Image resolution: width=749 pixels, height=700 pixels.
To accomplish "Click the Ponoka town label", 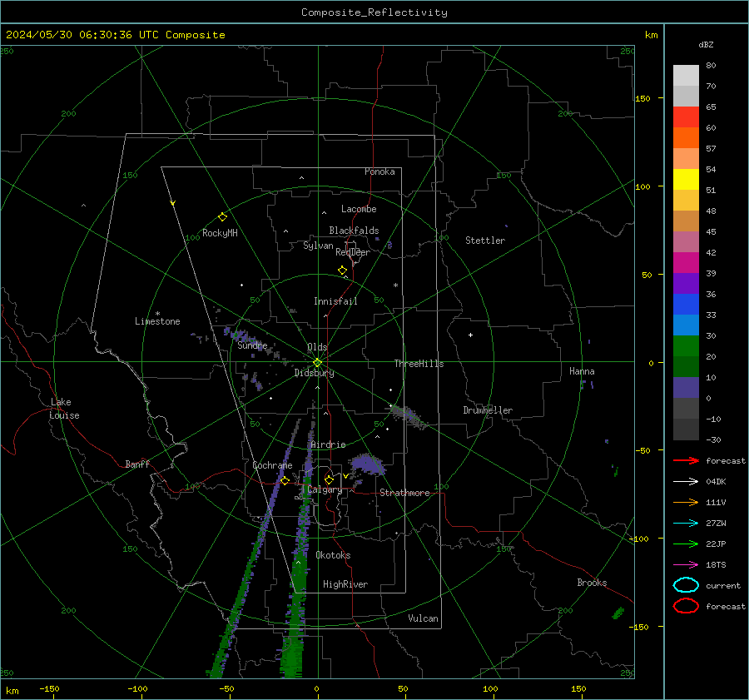I will [379, 172].
